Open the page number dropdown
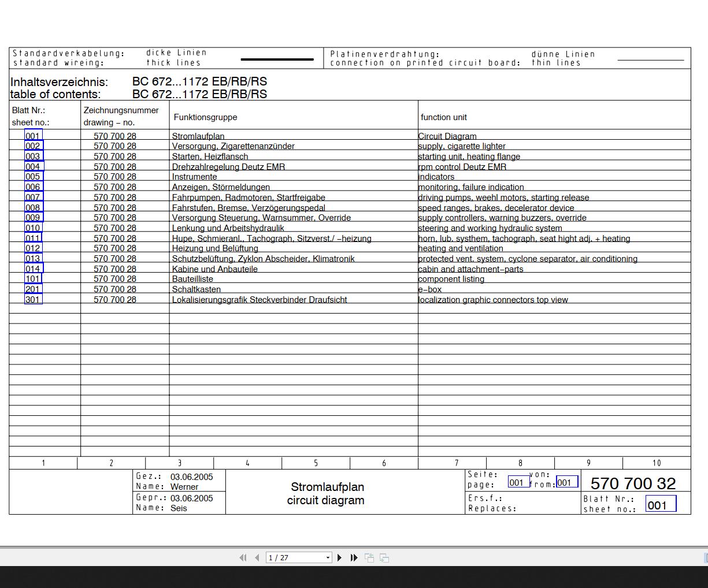This screenshot has width=708, height=588. pos(328,557)
